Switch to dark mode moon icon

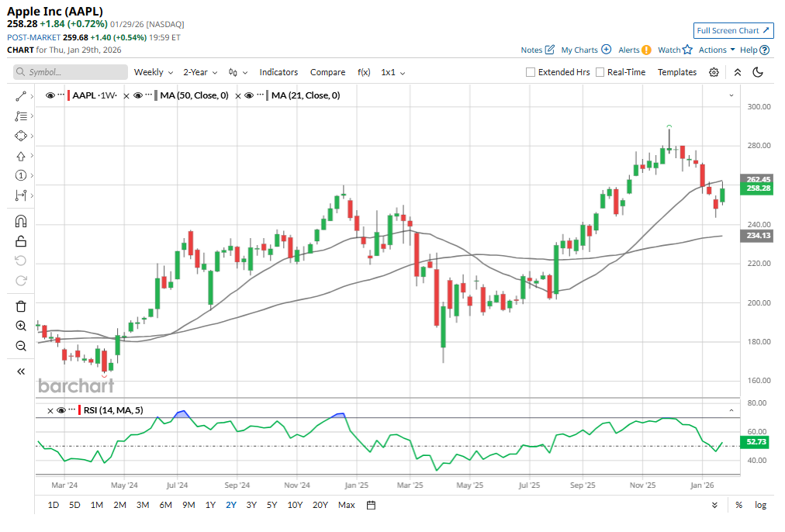click(x=758, y=72)
